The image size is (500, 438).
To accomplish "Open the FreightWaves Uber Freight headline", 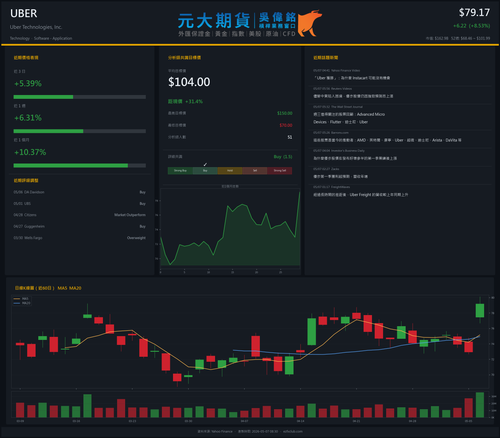I will tap(361, 195).
